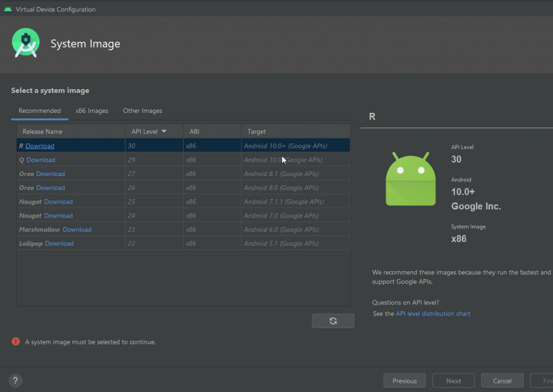Select the 'Android 8.0 (Google APIs)' row

coord(184,188)
